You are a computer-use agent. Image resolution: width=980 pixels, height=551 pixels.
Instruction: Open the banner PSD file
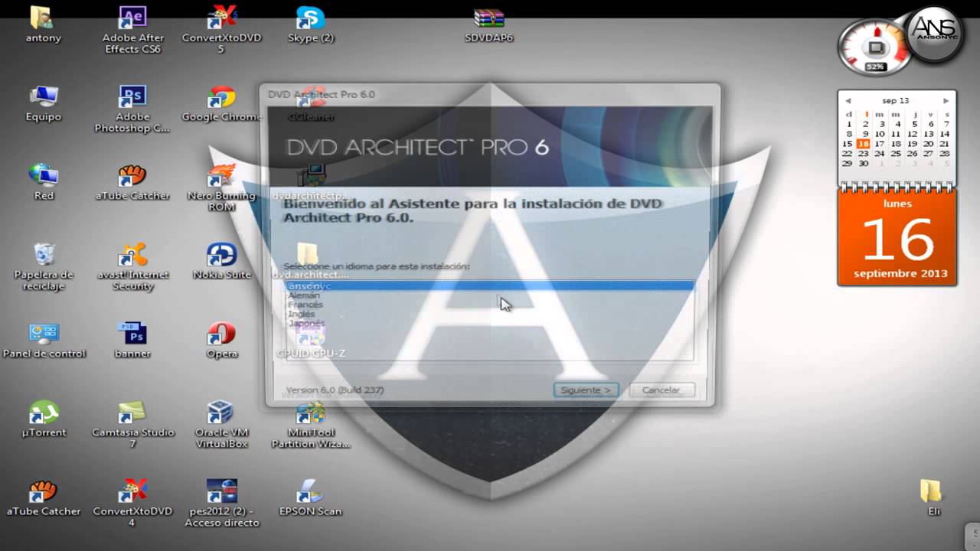coord(132,340)
